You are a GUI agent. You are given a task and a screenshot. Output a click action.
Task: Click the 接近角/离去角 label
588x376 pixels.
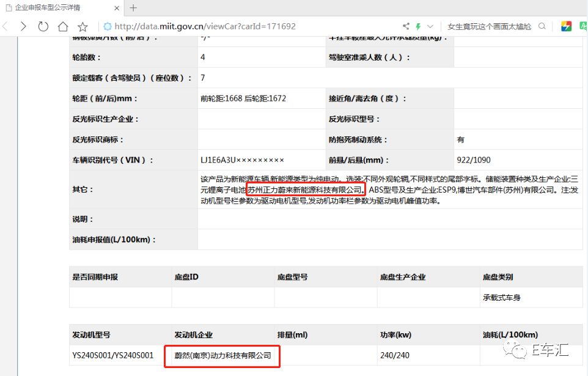[x=367, y=98]
